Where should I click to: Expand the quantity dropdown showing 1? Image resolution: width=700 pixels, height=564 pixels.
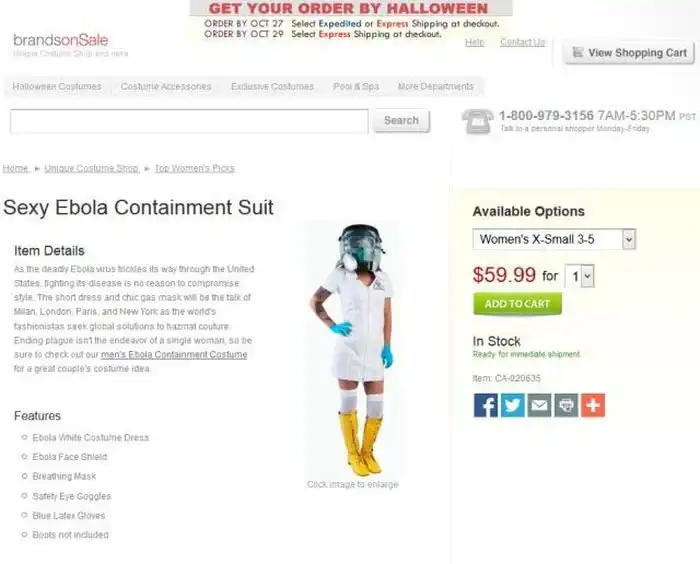pyautogui.click(x=579, y=276)
